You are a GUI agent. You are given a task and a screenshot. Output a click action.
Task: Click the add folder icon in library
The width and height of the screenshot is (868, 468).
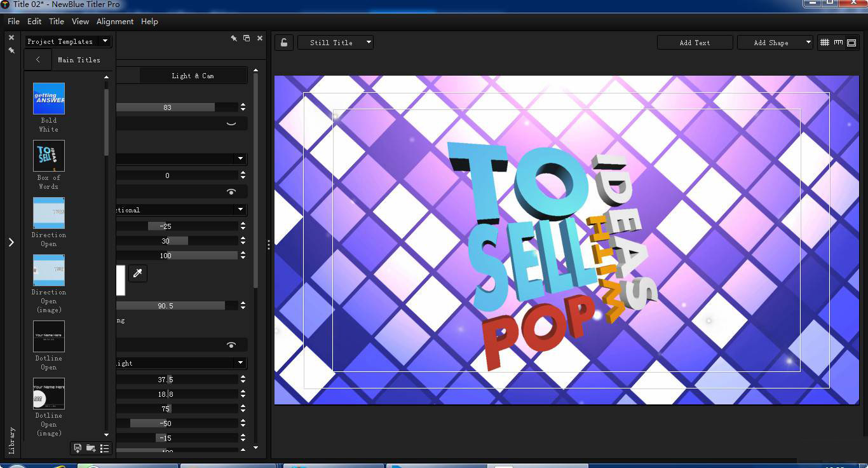pos(91,448)
